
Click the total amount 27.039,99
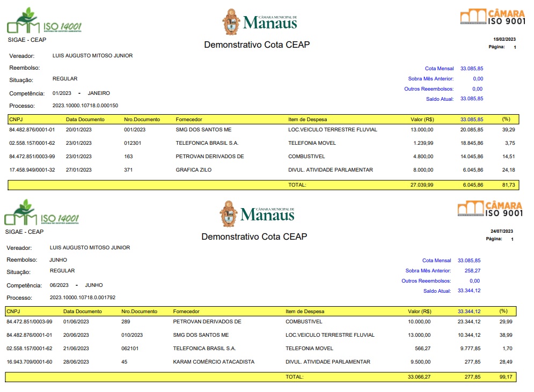point(422,185)
